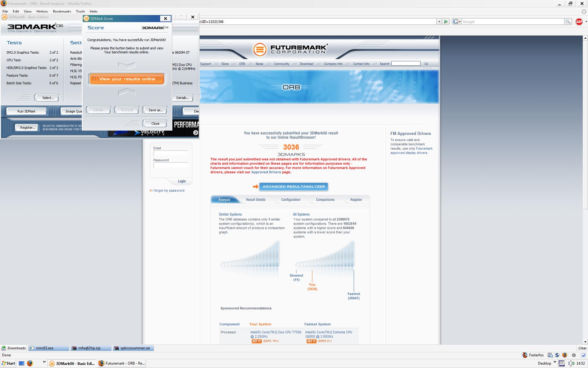Click View your results online button
This screenshot has height=368, width=588.
[x=127, y=79]
